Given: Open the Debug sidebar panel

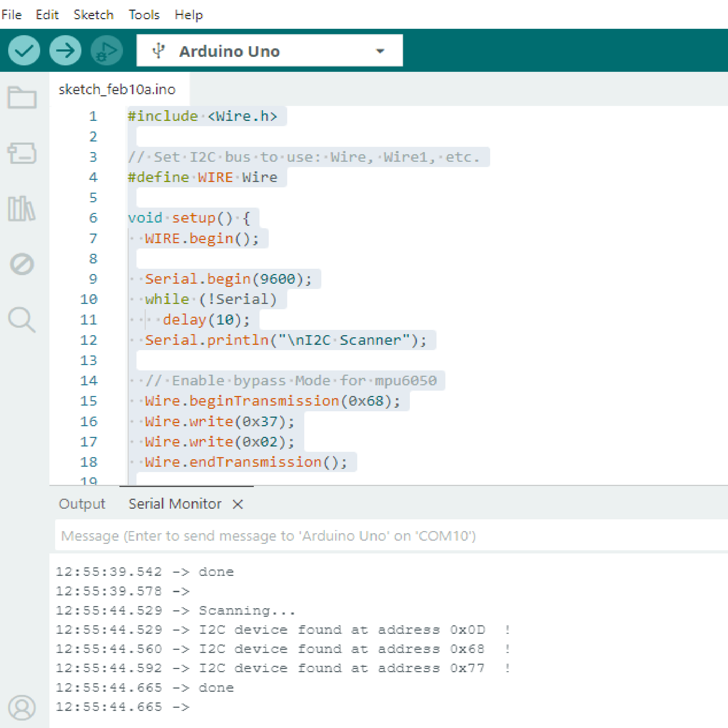Looking at the screenshot, I should (22, 264).
